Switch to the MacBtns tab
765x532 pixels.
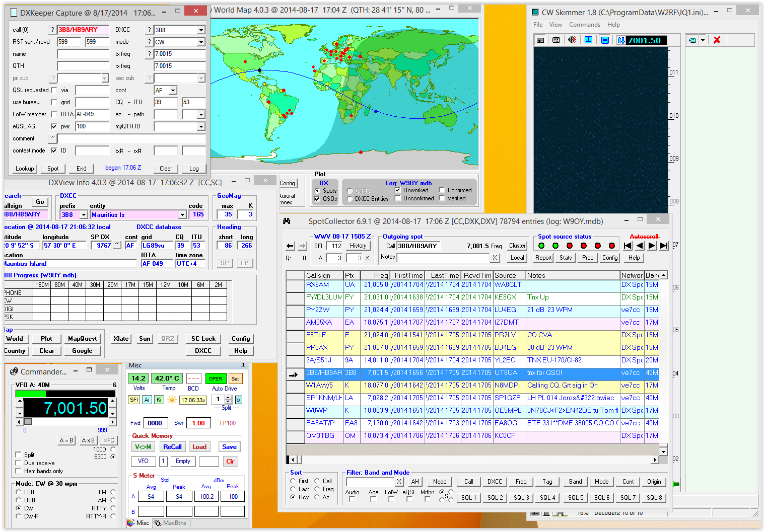[x=170, y=523]
